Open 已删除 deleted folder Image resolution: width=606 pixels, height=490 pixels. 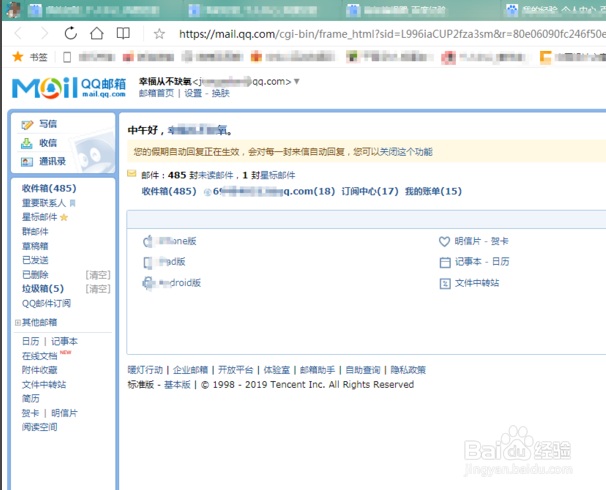[35, 275]
